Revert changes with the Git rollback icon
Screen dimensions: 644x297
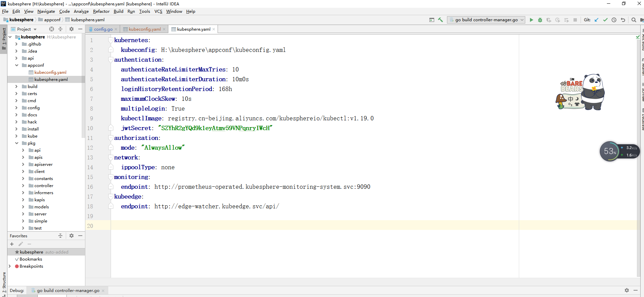pyautogui.click(x=623, y=20)
